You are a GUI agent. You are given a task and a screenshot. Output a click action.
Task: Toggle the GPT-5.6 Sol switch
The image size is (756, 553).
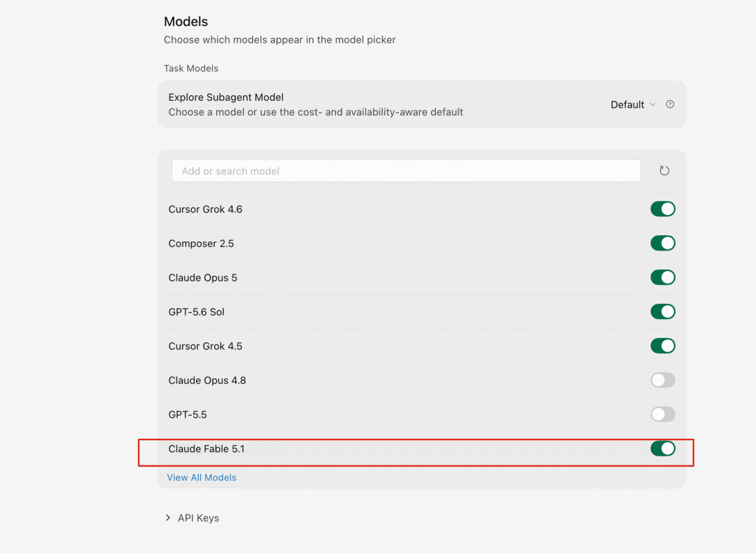pos(662,312)
